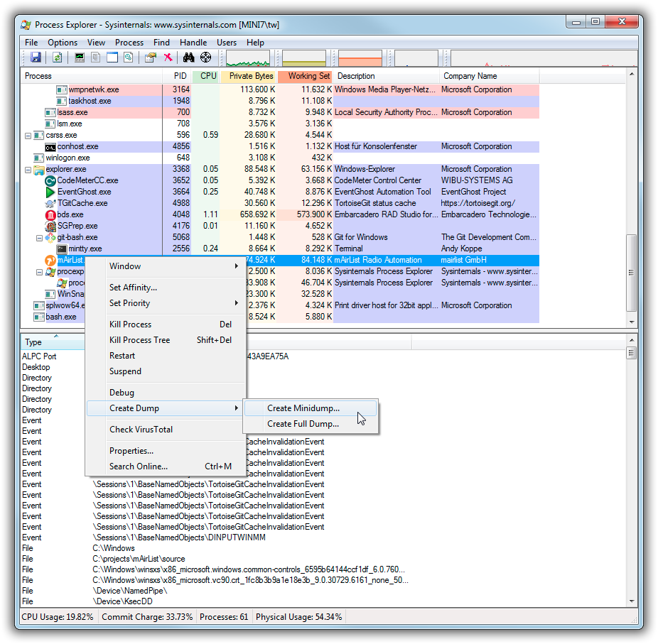This screenshot has width=658, height=644.
Task: Choose Kill Process Tree in context menu
Action: click(x=140, y=340)
